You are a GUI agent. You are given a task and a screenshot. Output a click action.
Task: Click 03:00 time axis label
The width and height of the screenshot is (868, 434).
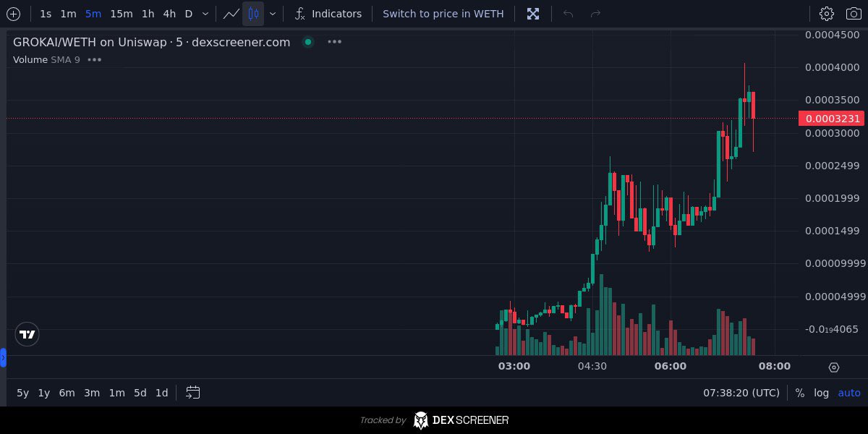514,366
